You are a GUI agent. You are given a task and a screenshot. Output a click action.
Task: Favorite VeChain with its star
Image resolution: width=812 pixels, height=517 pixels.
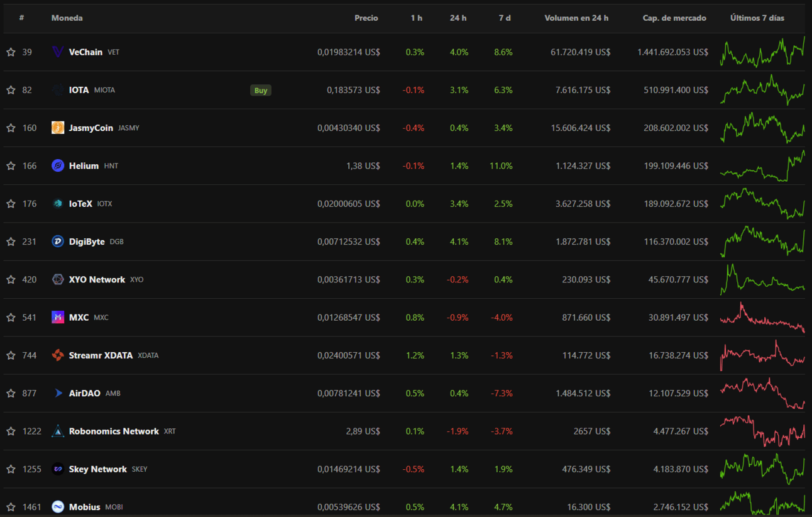(11, 52)
